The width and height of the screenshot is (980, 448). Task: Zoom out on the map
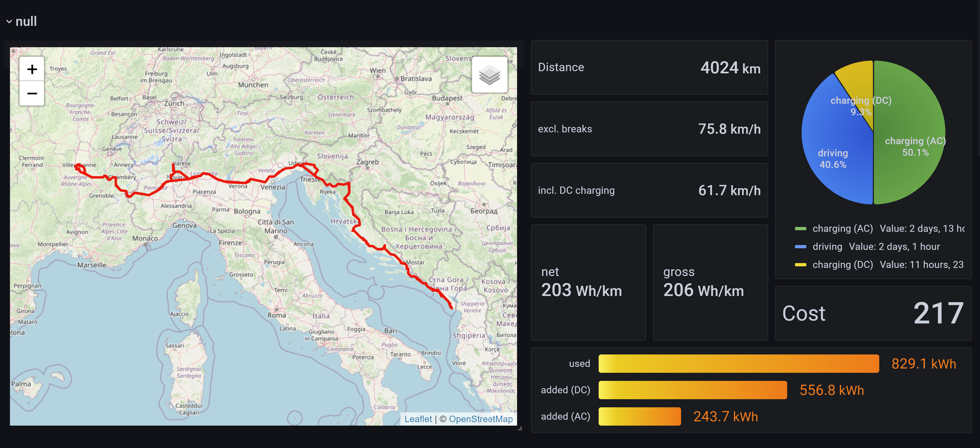32,93
